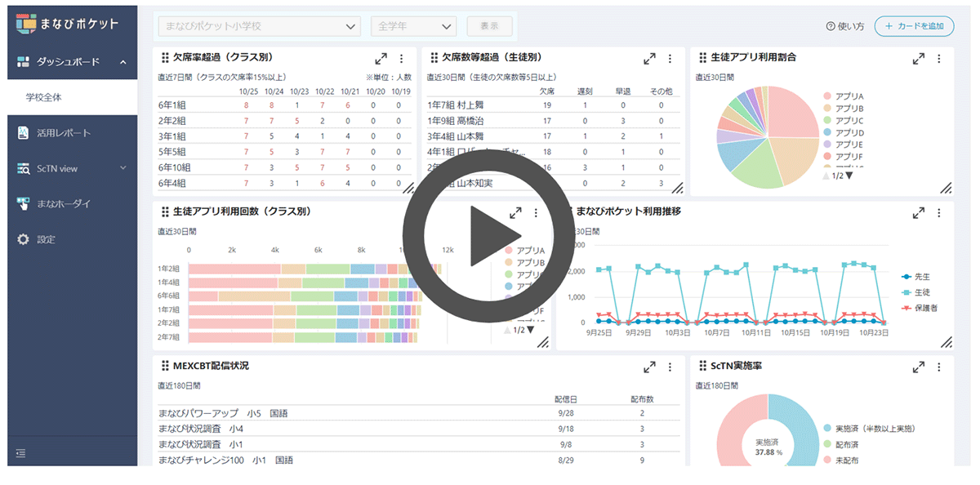Screen dimensions: 980x485
Task: Toggle アプリE in the pie chart legend
Action: (x=843, y=145)
